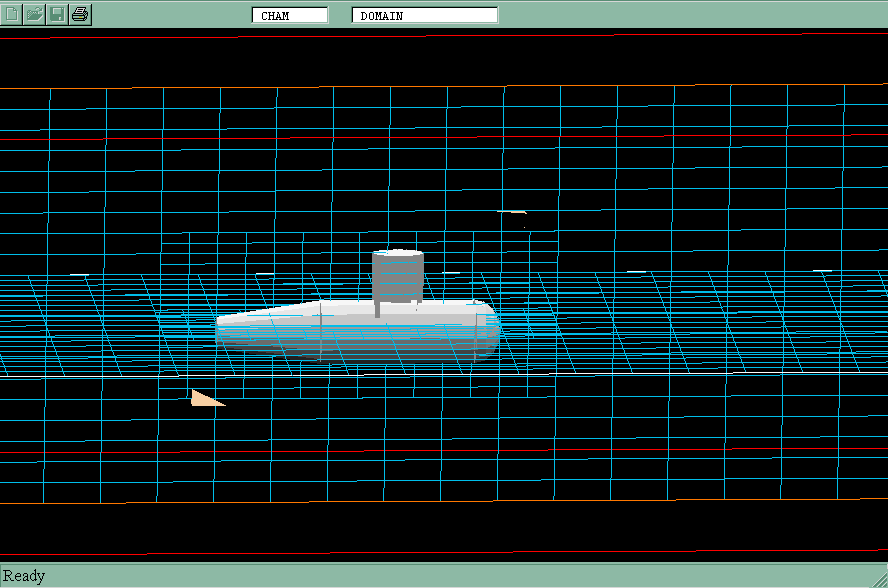Open a file with the folder icon
Viewport: 888px width, 588px height.
(34, 14)
